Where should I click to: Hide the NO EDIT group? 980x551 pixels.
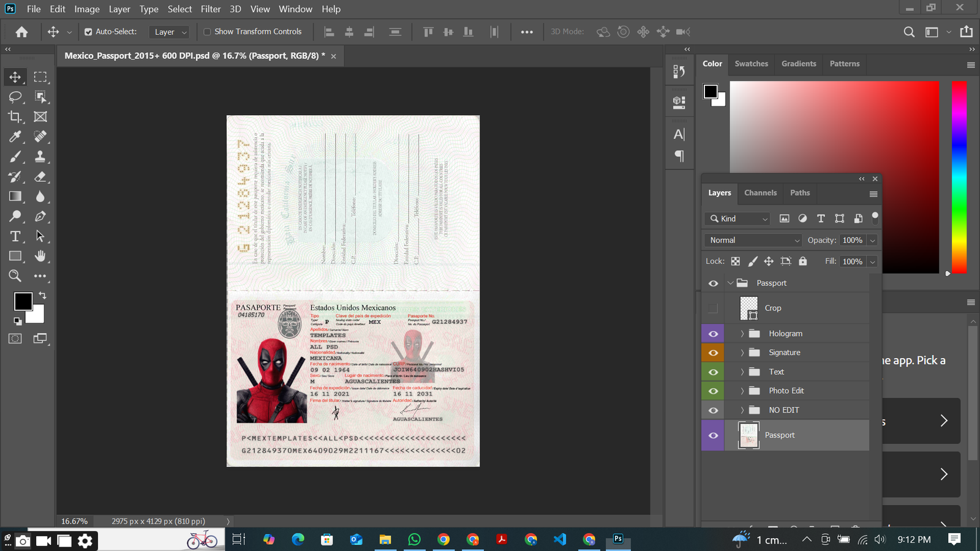pyautogui.click(x=713, y=410)
